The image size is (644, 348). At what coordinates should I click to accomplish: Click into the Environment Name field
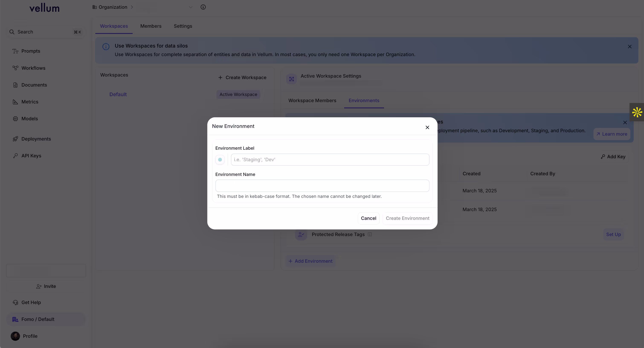tap(322, 186)
